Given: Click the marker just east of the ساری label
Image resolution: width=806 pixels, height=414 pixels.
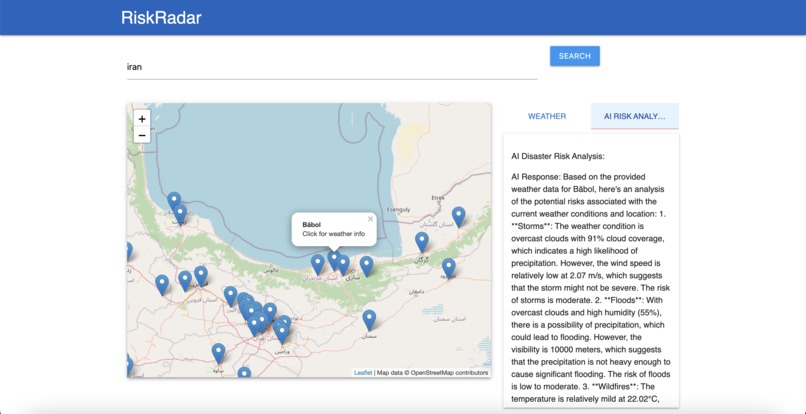Looking at the screenshot, I should point(367,266).
